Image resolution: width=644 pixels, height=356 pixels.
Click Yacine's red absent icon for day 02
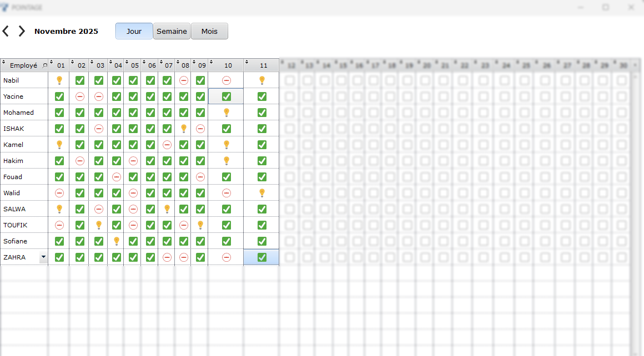tap(80, 96)
